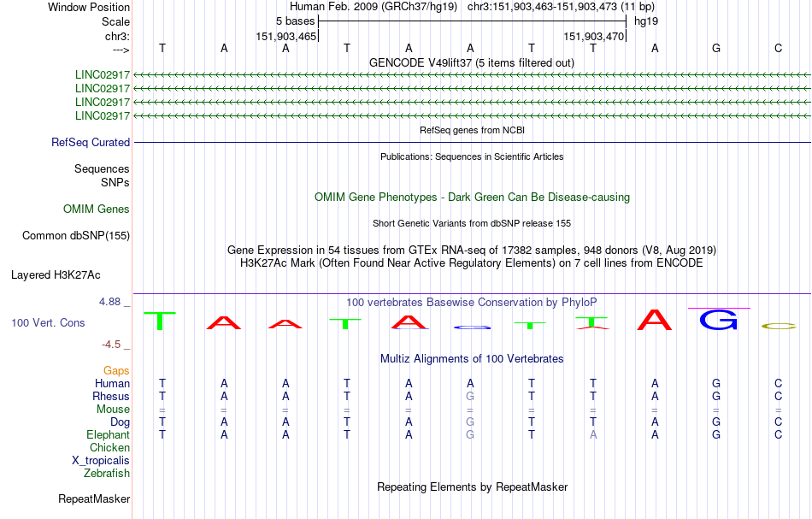Viewport: 812px width, 519px height.
Task: Open the Layered H3K27Ac track label
Action: [56, 275]
